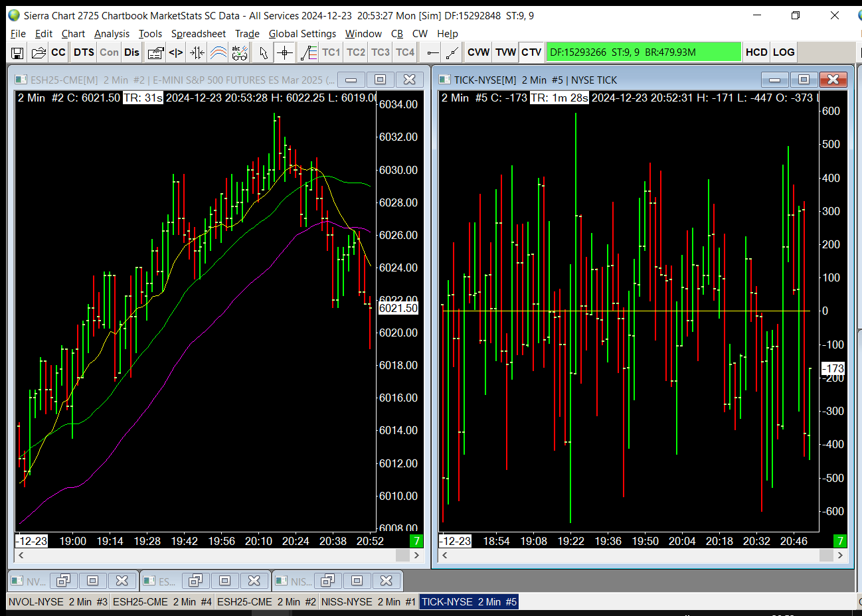Maximize the TICK-NYSE chart window

804,80
